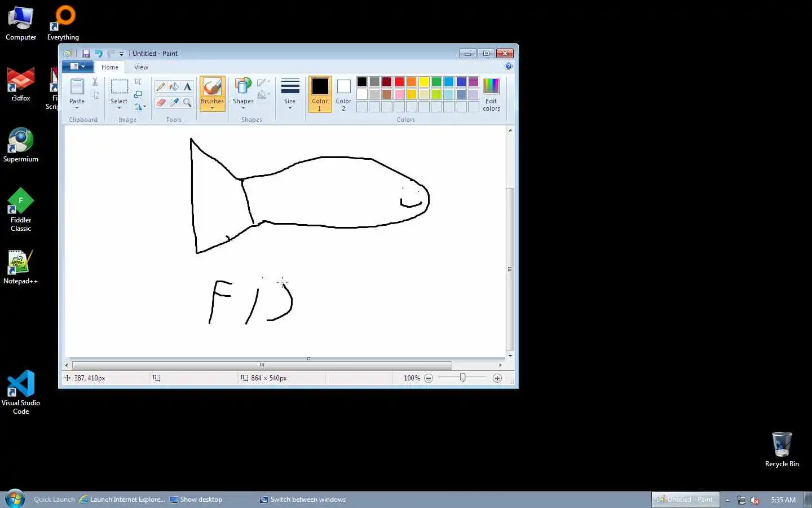Screen dimensions: 812x508
Task: Select the Fill with color bucket tool
Action: (174, 86)
